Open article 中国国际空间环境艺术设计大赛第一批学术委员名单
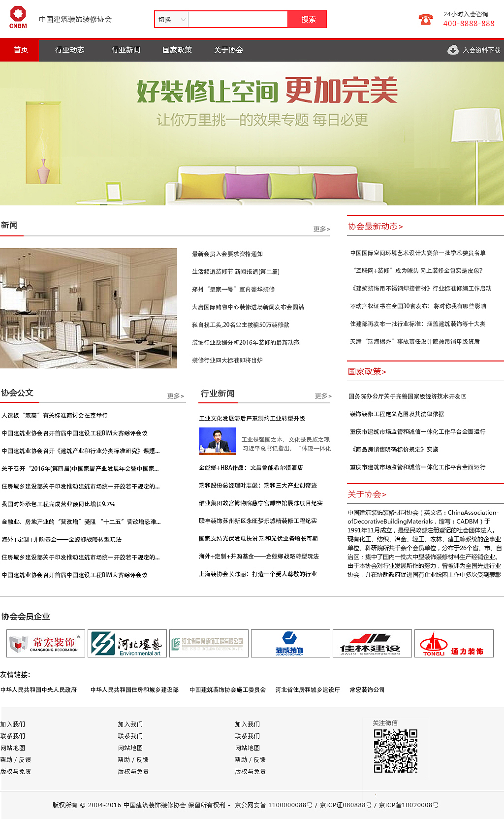Viewport: 504px width, 819px height. (x=418, y=253)
